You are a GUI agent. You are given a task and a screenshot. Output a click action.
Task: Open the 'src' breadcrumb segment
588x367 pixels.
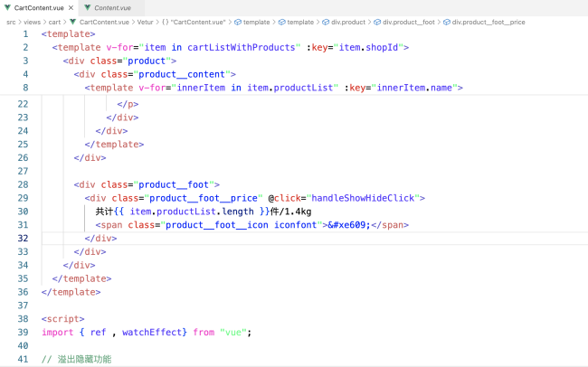coord(11,22)
